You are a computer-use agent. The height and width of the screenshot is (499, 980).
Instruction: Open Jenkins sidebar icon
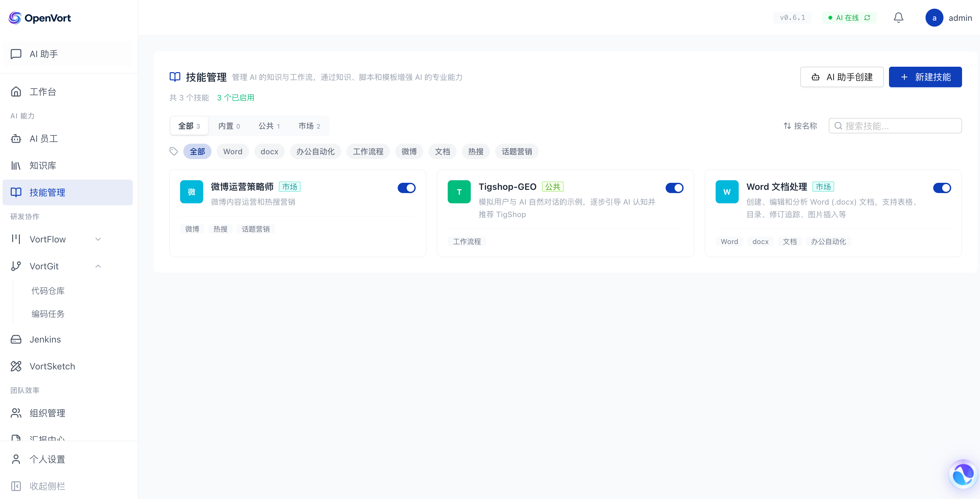point(16,339)
